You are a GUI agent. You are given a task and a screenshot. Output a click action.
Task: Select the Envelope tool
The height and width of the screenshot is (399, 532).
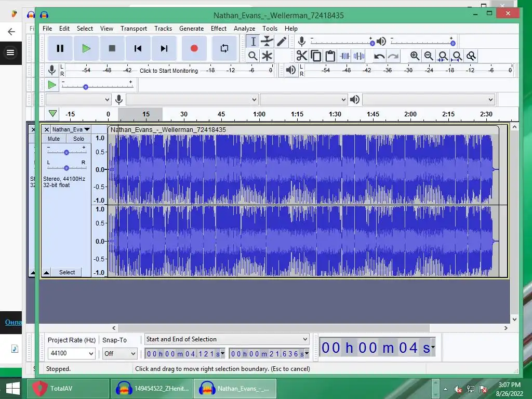tap(267, 42)
